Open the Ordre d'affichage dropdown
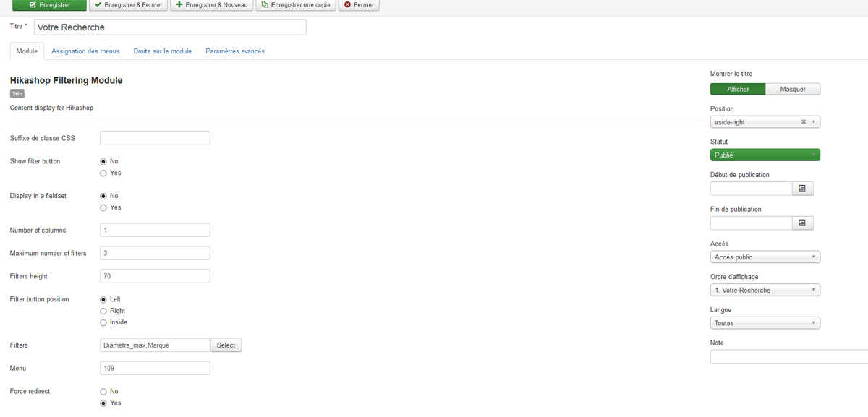Screen dimensions: 868x417 [765, 290]
